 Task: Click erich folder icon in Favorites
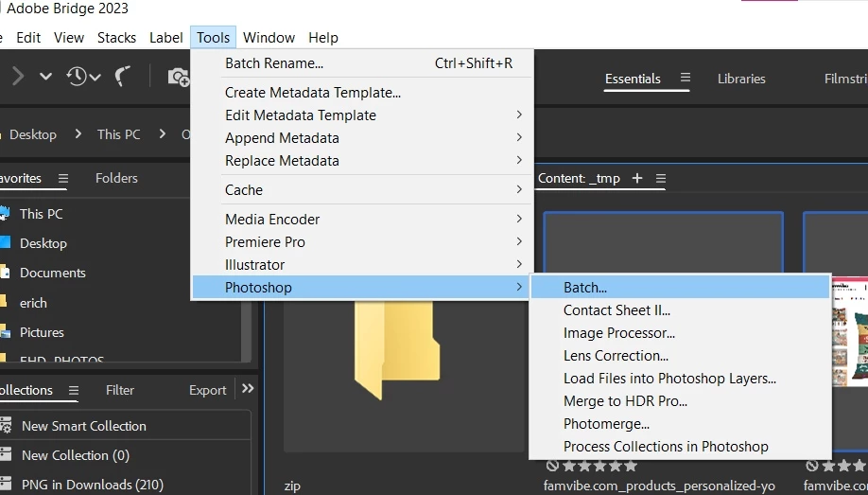(x=4, y=302)
